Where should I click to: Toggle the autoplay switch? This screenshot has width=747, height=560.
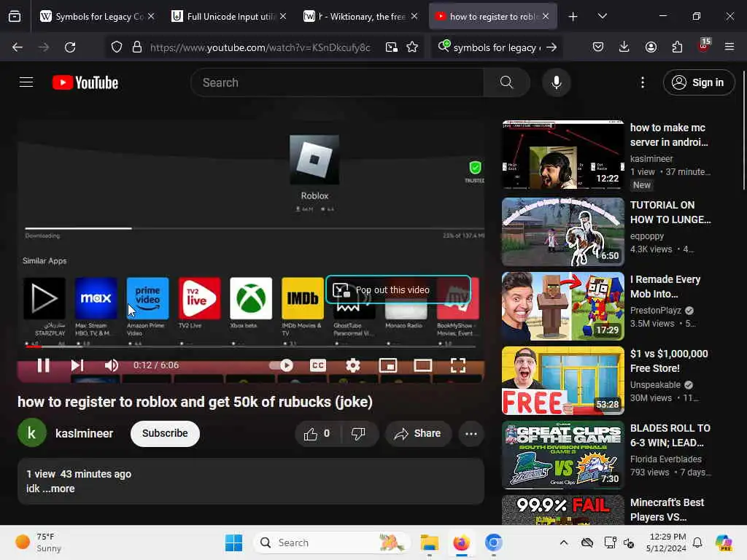pos(281,365)
